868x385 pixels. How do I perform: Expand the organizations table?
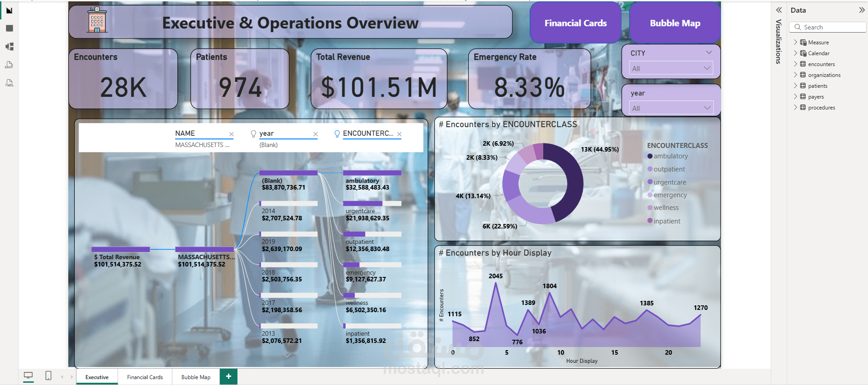coord(796,75)
